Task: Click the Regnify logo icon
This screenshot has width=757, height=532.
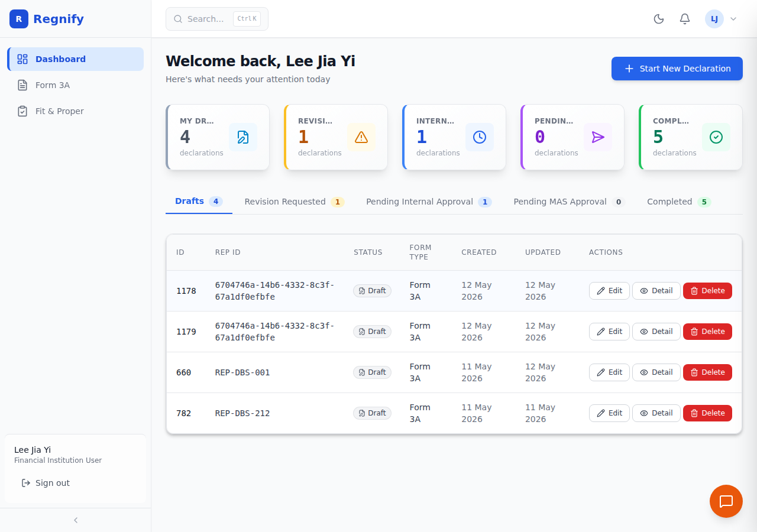Action: 19,19
